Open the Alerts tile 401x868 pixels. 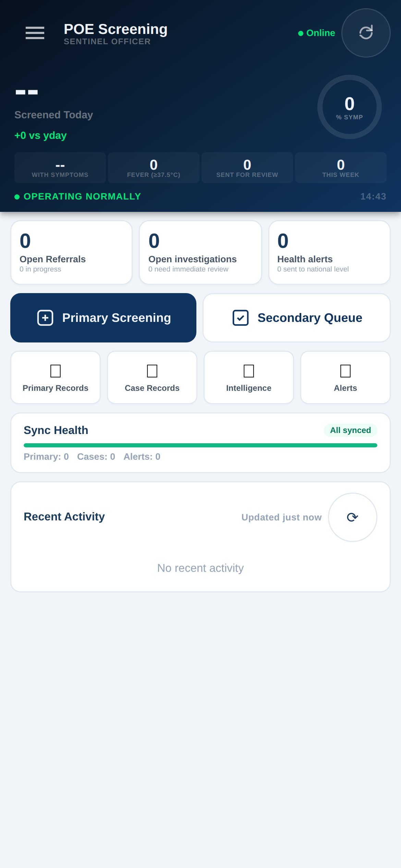pyautogui.click(x=345, y=377)
